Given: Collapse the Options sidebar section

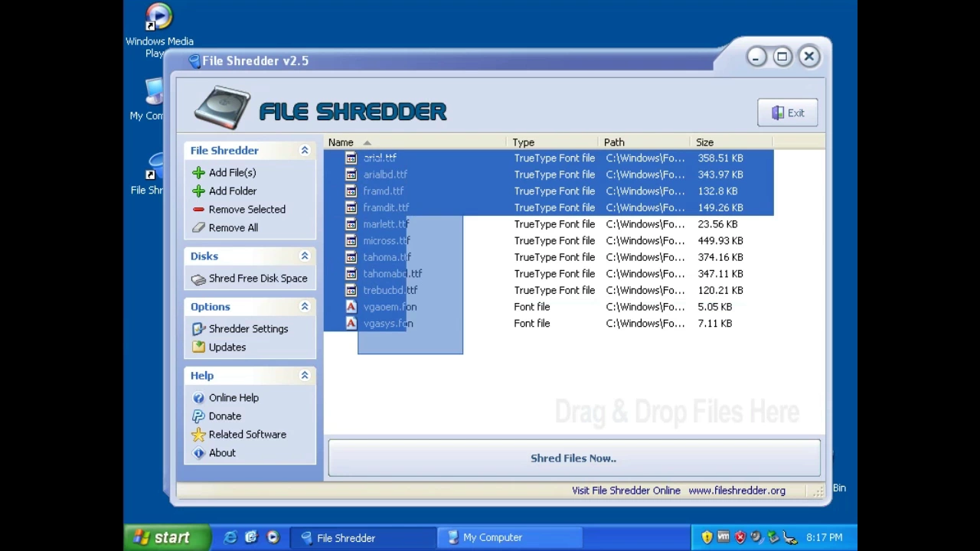Looking at the screenshot, I should pos(305,307).
